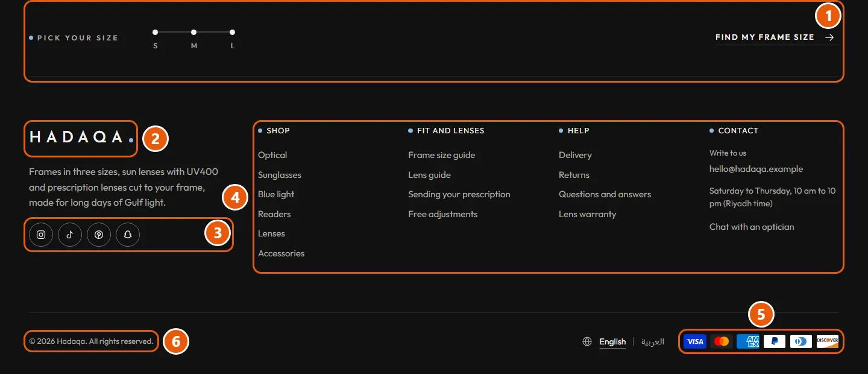This screenshot has width=868, height=374.
Task: Click the Discover payment icon
Action: pyautogui.click(x=828, y=341)
